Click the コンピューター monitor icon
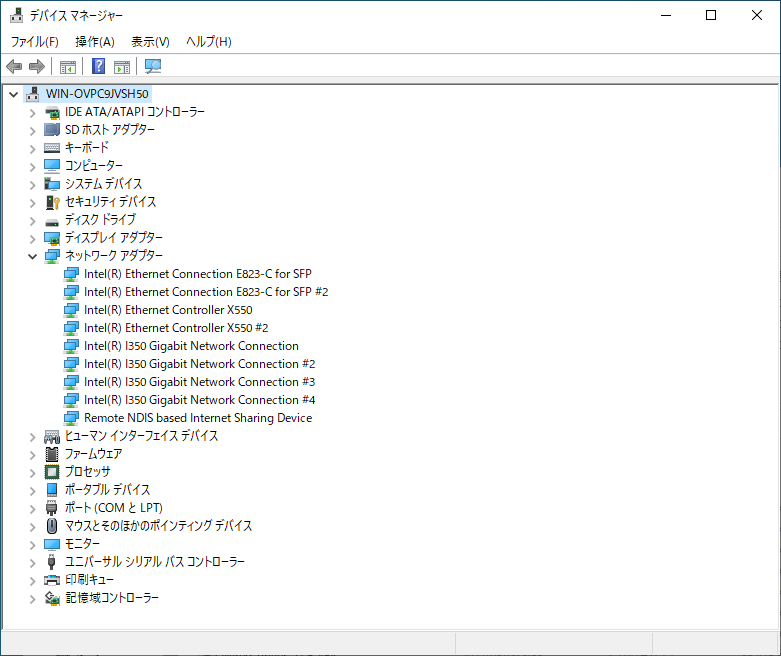781x656 pixels. pos(52,165)
